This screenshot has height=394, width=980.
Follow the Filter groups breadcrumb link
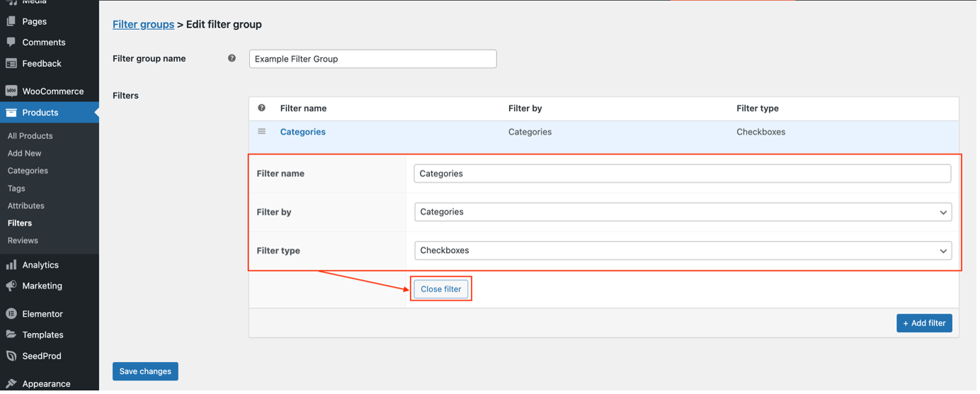coord(143,24)
